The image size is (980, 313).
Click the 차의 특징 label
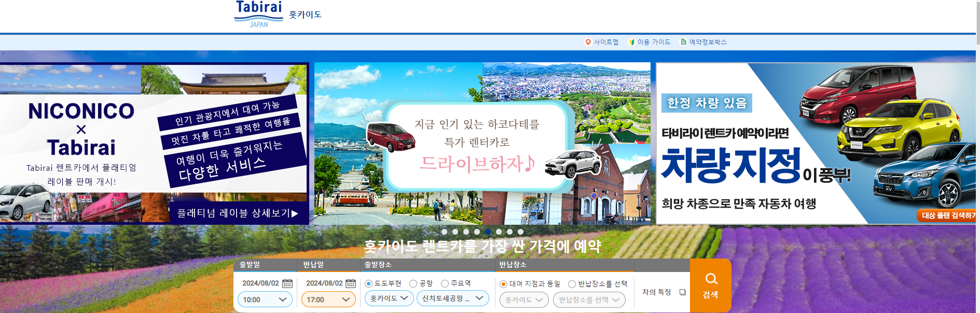tap(657, 292)
